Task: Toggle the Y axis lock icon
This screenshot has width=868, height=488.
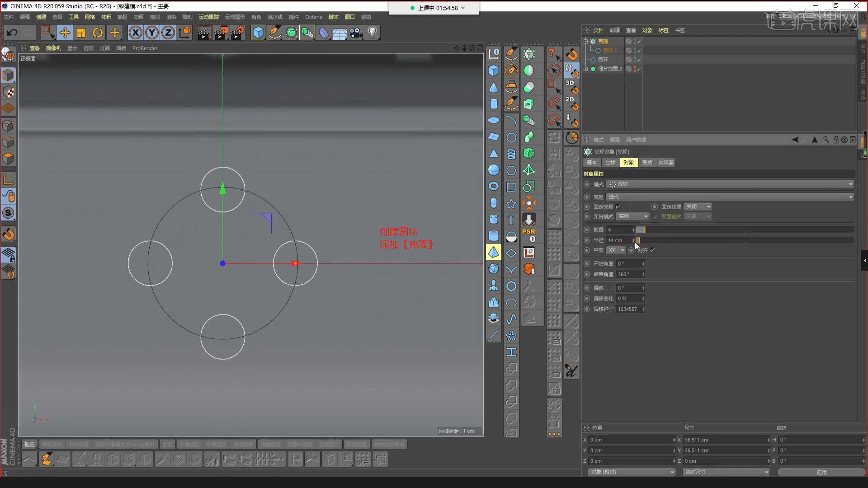Action: (x=152, y=33)
